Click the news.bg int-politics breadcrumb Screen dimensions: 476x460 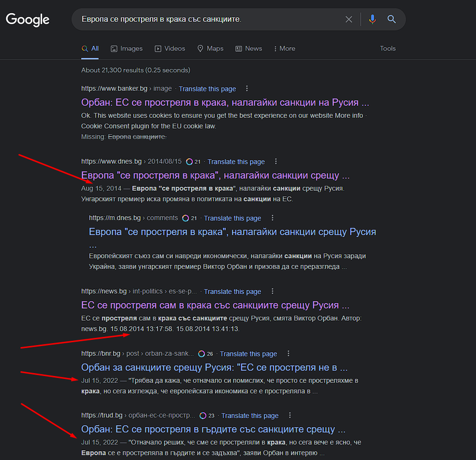[x=139, y=291]
